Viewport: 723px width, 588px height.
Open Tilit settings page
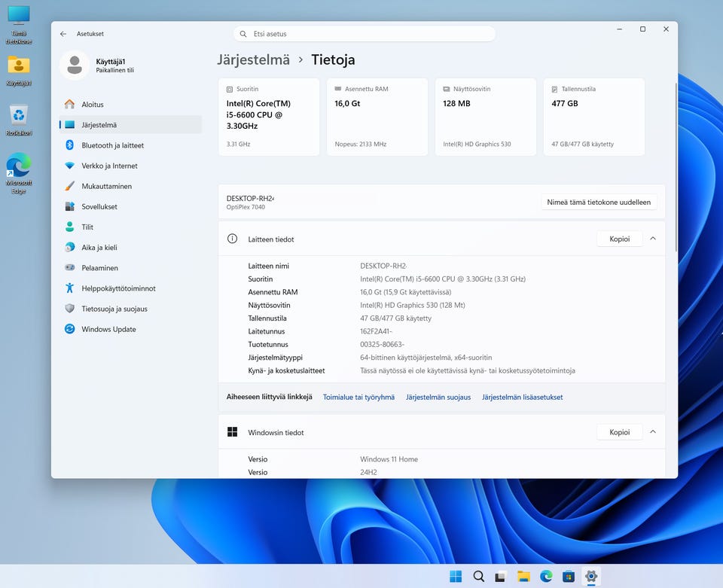click(x=131, y=227)
